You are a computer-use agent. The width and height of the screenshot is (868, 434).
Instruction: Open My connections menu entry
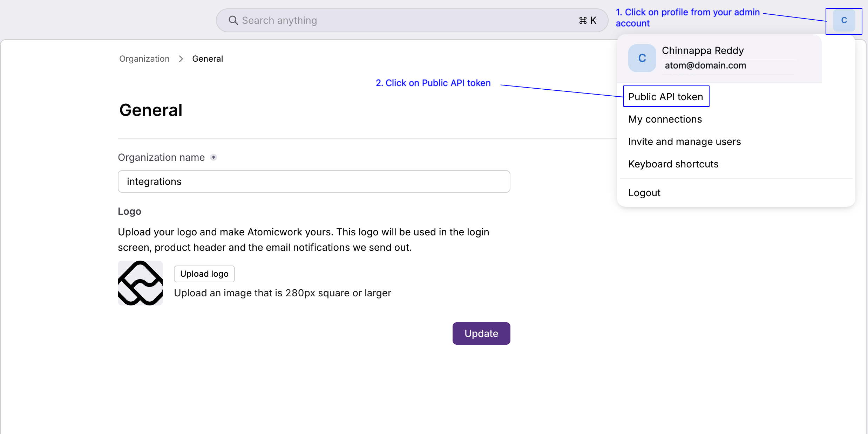coord(665,119)
